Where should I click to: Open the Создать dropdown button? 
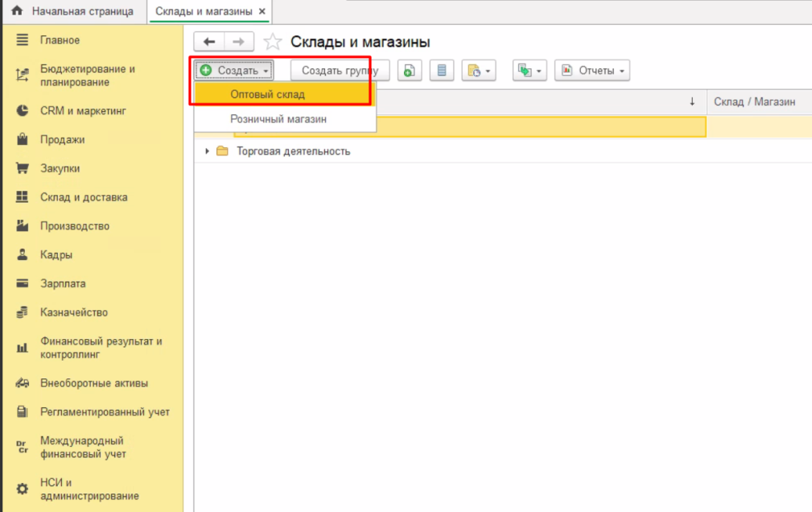click(x=234, y=71)
